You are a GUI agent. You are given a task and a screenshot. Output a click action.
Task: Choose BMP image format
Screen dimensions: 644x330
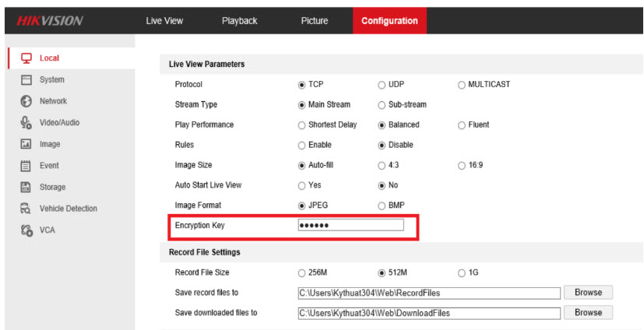click(x=382, y=205)
